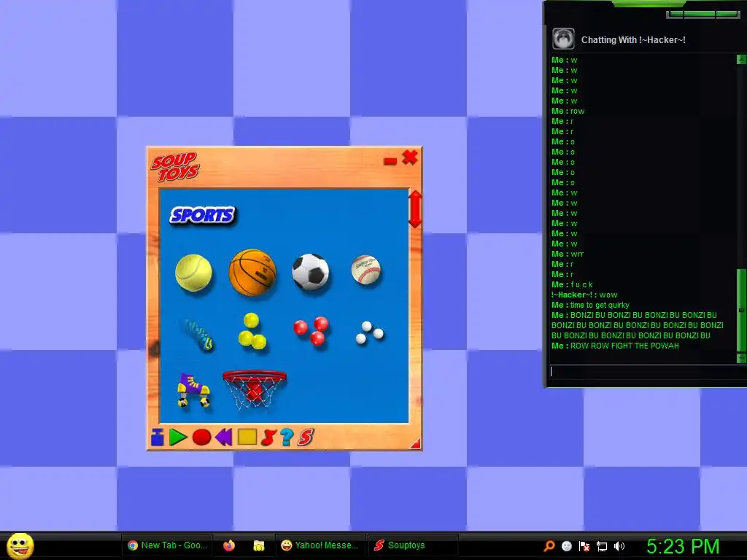Click the red double-arrow category switcher
Screen dimensions: 747x560
[x=415, y=209]
